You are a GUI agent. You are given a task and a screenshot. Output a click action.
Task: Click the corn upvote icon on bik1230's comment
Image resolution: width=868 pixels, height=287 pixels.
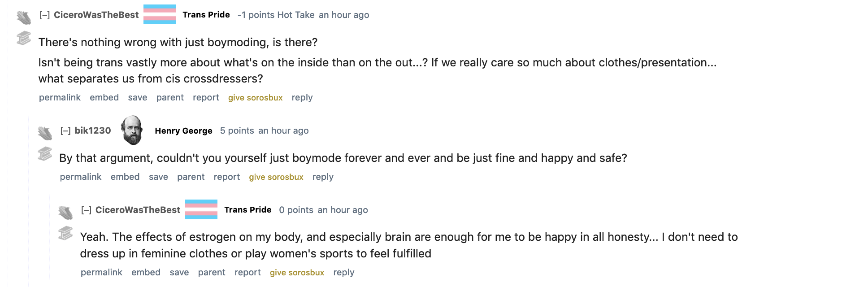45,133
